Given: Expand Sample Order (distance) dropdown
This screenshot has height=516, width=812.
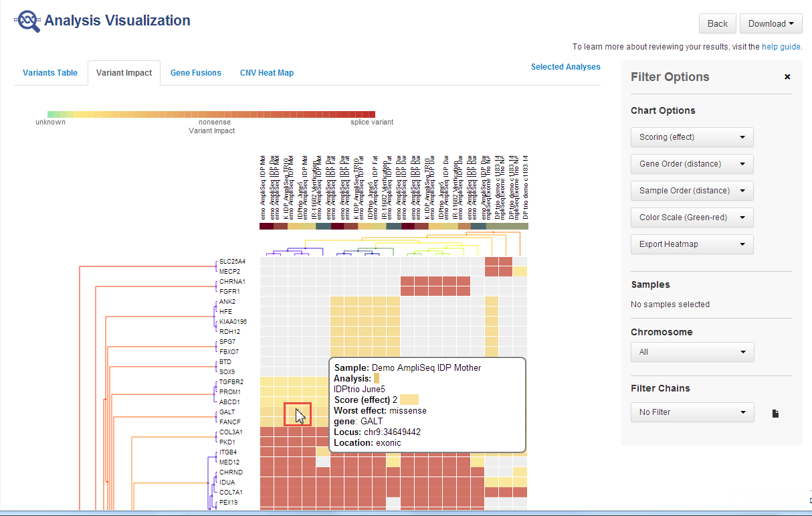Looking at the screenshot, I should click(x=692, y=191).
